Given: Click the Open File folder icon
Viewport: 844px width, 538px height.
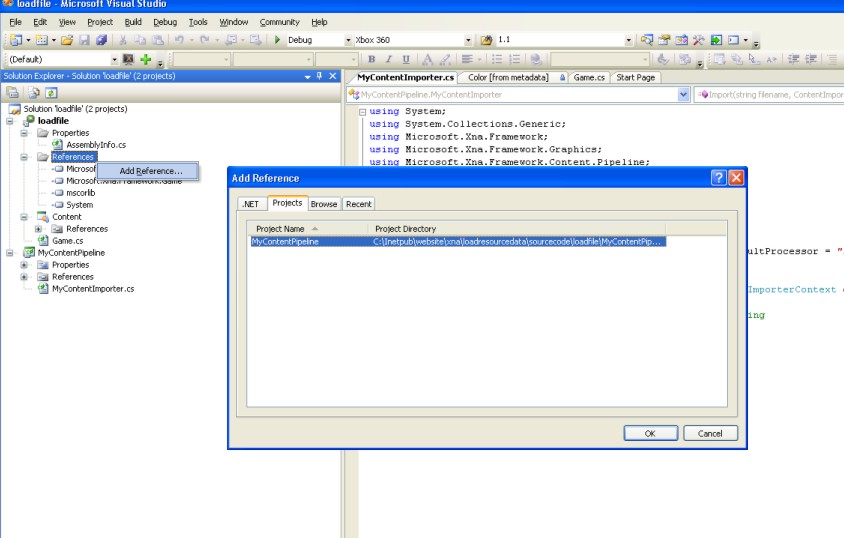Looking at the screenshot, I should coord(67,40).
